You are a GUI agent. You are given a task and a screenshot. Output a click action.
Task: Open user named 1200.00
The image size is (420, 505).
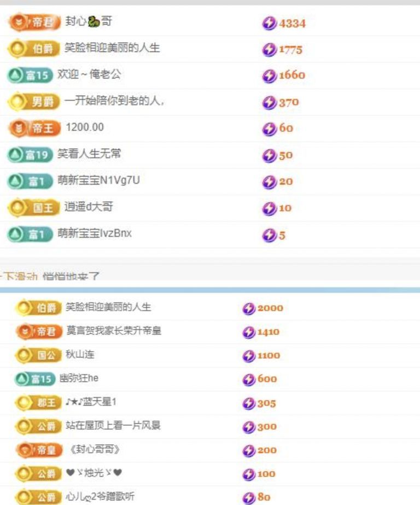pyautogui.click(x=85, y=127)
